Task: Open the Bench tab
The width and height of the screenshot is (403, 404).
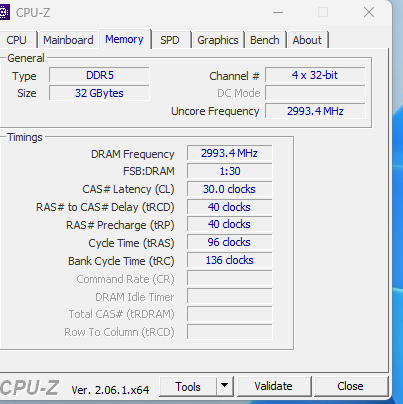Action: (x=265, y=40)
